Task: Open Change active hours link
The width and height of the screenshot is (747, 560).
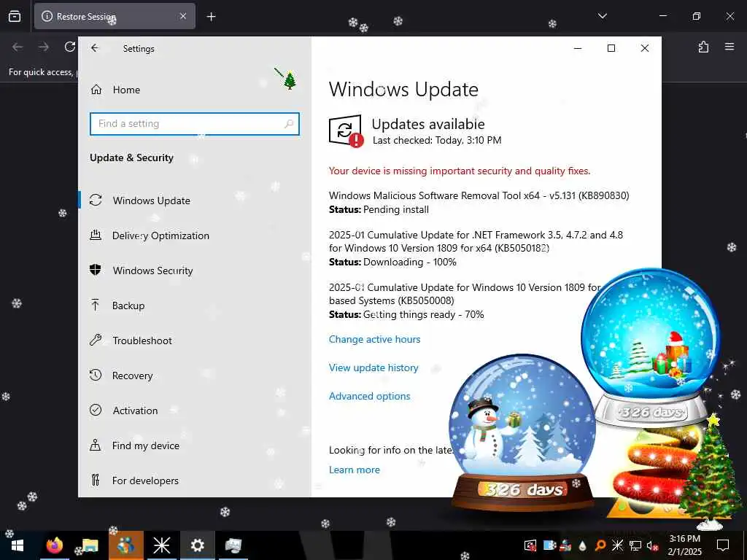Action: (x=374, y=340)
